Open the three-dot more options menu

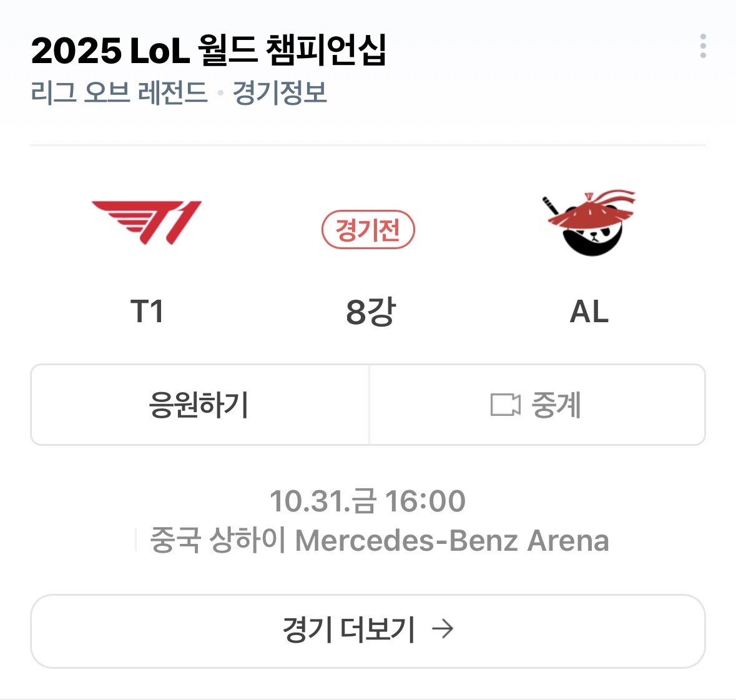coord(703,46)
